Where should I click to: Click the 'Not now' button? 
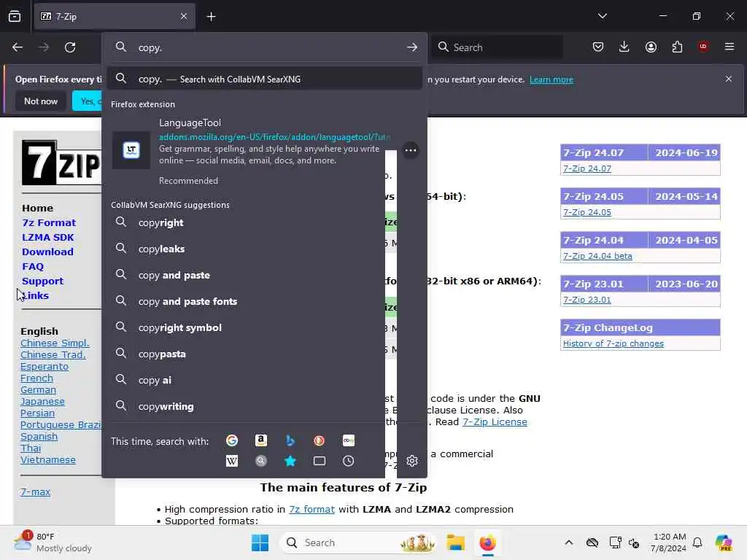point(41,101)
